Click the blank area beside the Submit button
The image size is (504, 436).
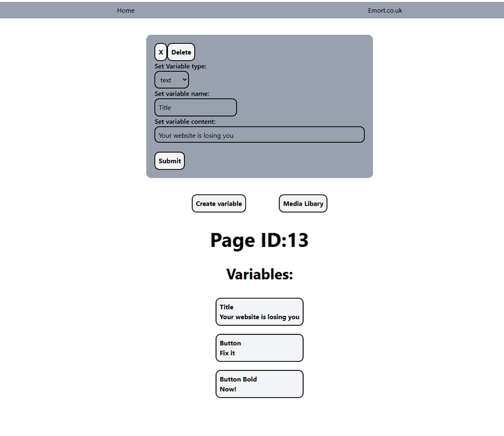click(274, 161)
